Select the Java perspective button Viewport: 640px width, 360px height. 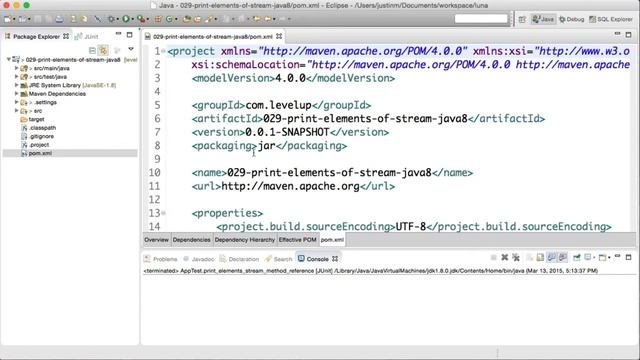tap(543, 19)
